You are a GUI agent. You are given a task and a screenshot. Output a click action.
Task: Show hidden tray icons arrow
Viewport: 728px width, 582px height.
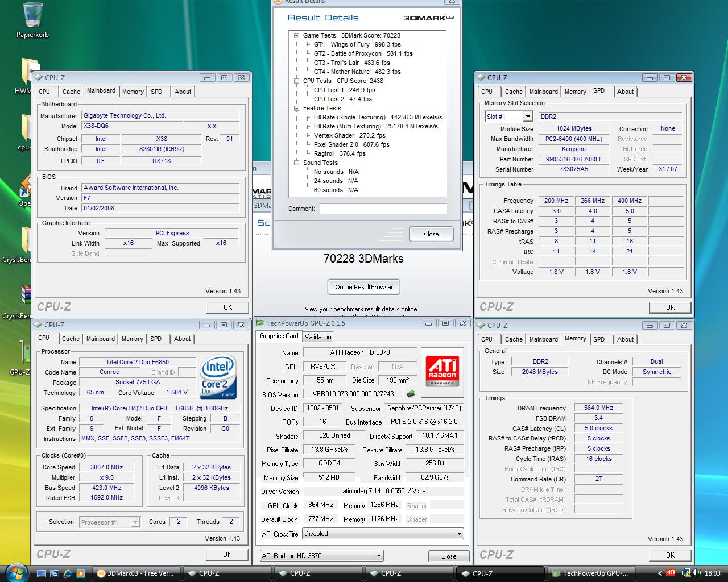coord(660,573)
